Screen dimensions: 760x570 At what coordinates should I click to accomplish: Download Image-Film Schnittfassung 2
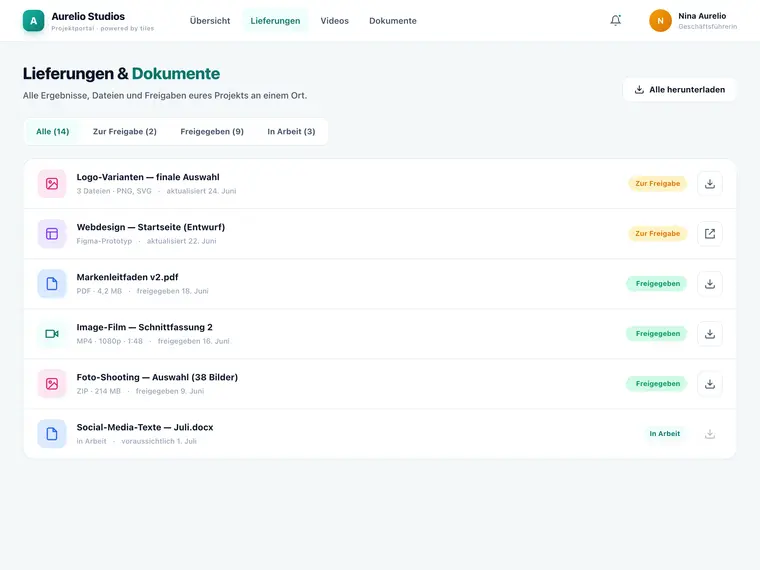(710, 333)
